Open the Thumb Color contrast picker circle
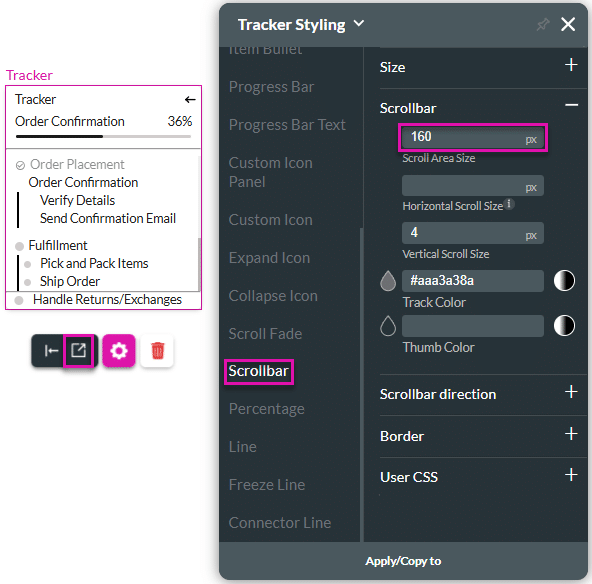Viewport: 592px width, 584px height. [x=564, y=326]
